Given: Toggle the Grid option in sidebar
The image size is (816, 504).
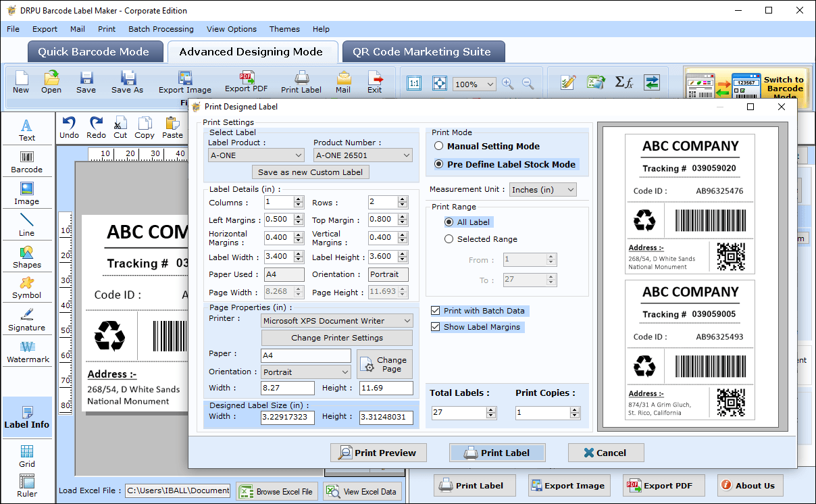Looking at the screenshot, I should [x=27, y=456].
